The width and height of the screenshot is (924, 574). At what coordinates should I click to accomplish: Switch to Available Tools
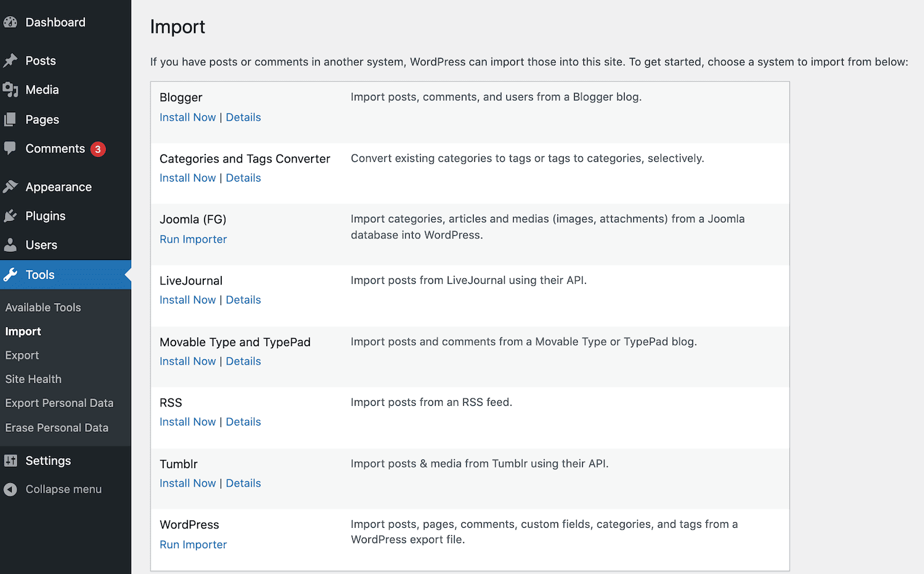(43, 307)
